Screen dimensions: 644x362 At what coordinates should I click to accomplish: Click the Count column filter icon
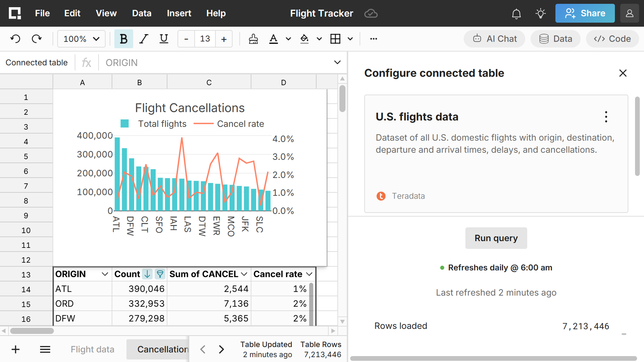point(160,274)
